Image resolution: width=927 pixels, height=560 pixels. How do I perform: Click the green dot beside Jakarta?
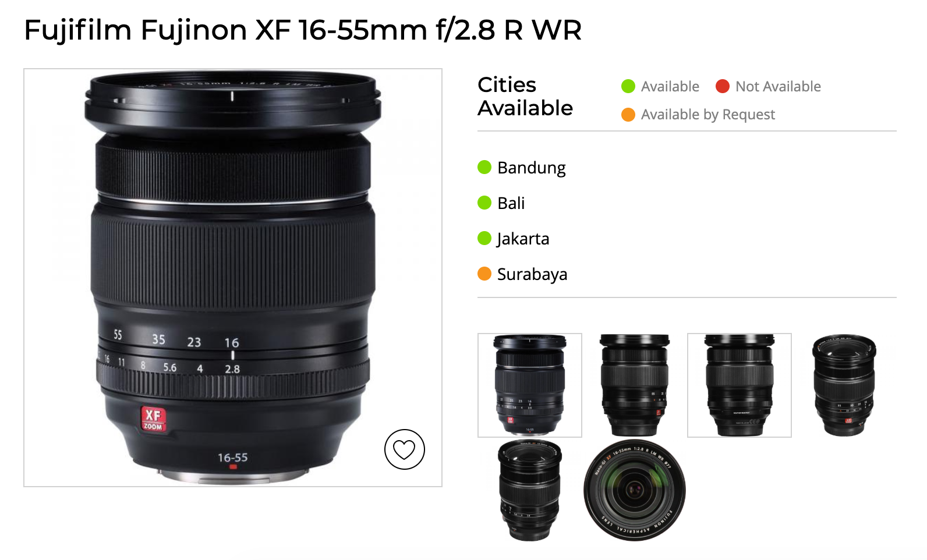[484, 238]
